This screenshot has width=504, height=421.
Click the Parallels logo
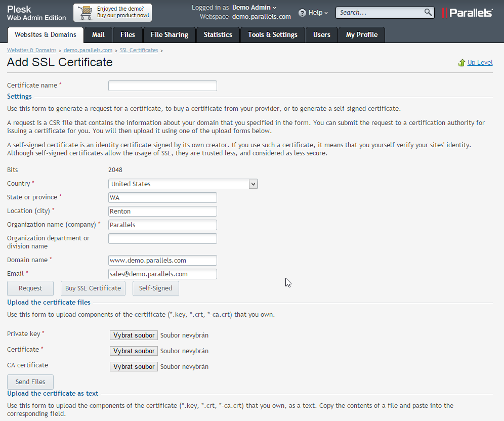(468, 13)
